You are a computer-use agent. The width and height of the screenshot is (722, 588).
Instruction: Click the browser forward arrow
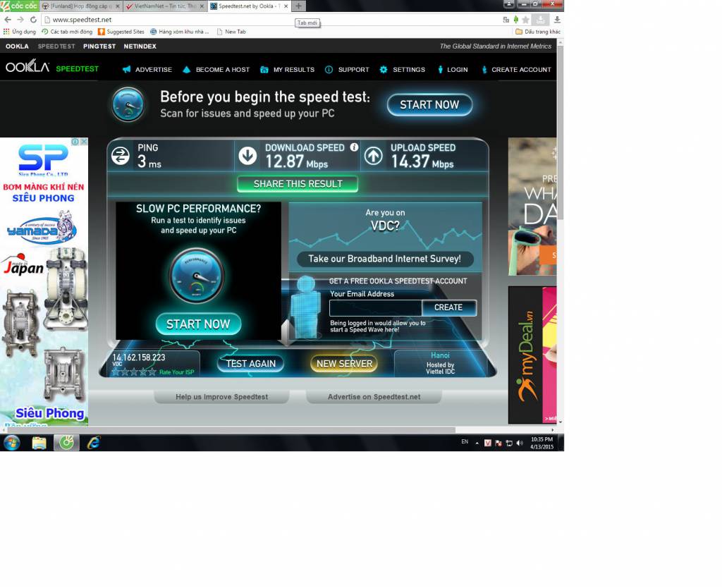(x=20, y=19)
